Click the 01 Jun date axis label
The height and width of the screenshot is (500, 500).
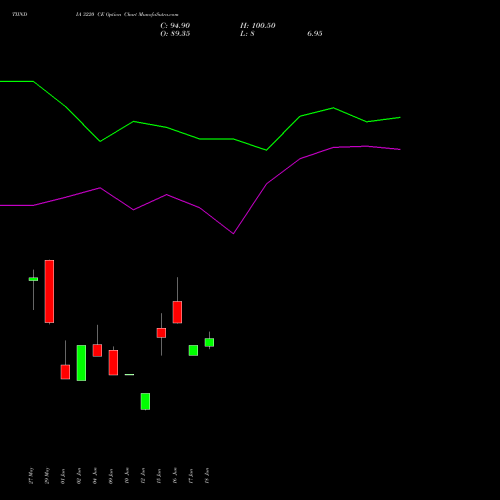coord(63,476)
